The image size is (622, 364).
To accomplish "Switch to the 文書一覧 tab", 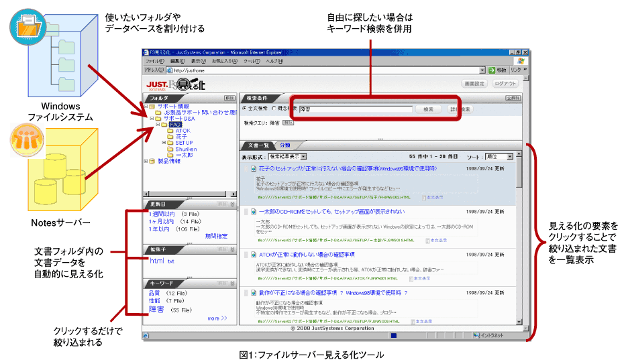I will click(x=258, y=145).
